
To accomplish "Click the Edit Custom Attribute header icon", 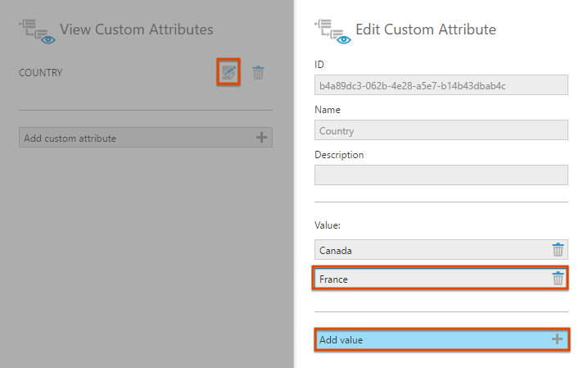I will point(332,31).
